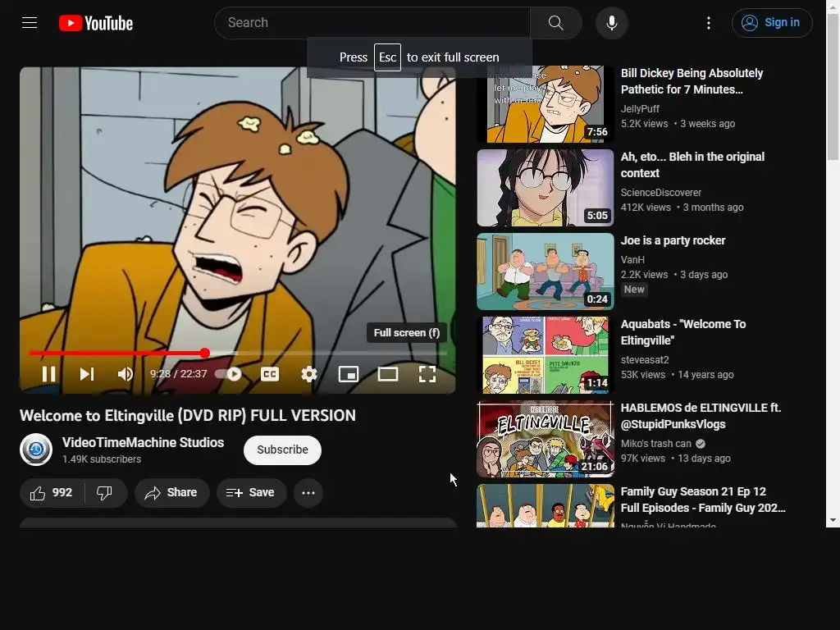
Task: Open video settings gear menu
Action: (x=309, y=374)
